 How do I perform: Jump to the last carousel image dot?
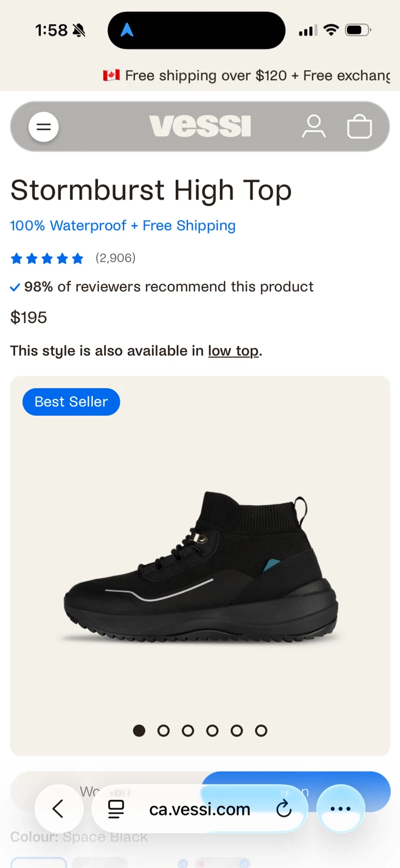(x=261, y=731)
